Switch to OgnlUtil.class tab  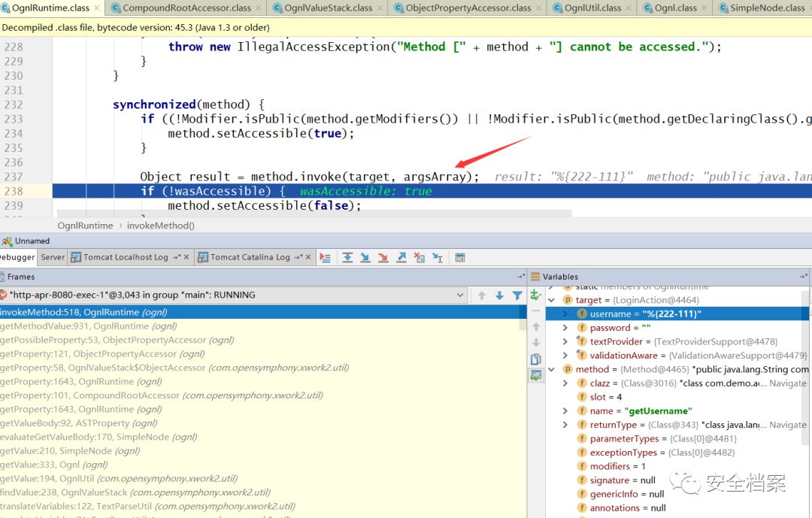[x=592, y=8]
